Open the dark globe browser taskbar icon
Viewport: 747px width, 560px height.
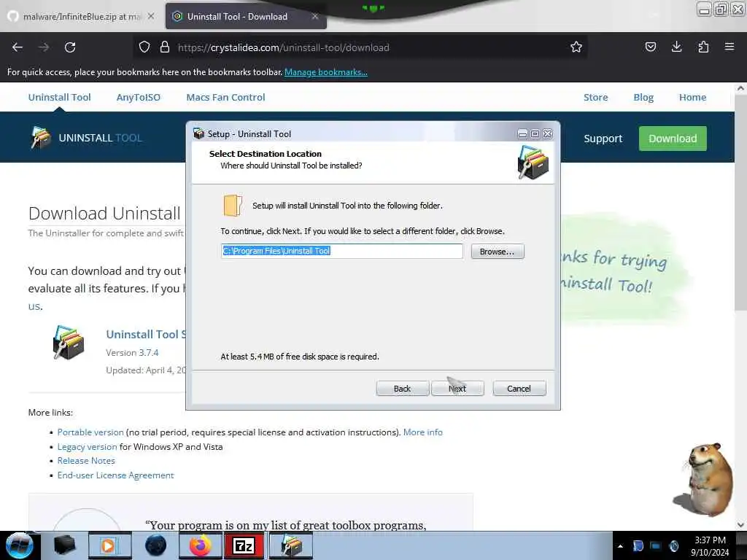point(155,545)
